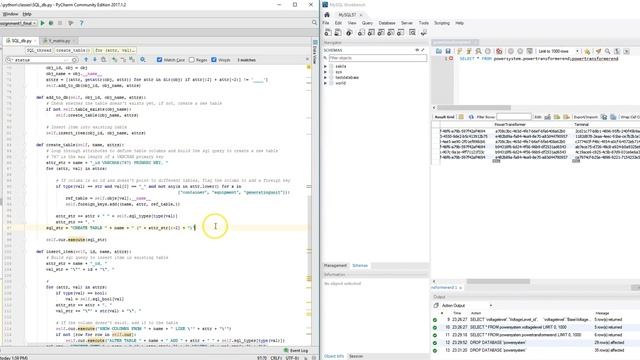
Task: Jump to previous search occurrence arrow
Action: [x=86, y=60]
